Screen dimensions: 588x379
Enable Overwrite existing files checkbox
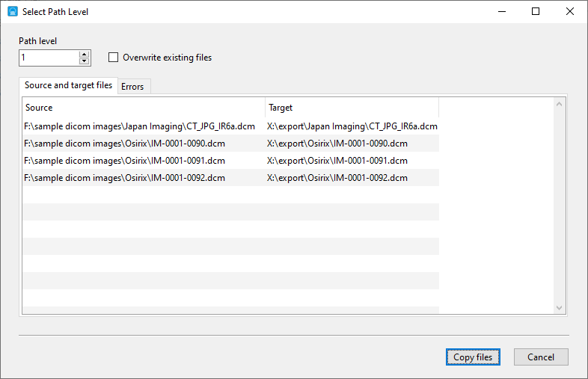click(x=114, y=58)
